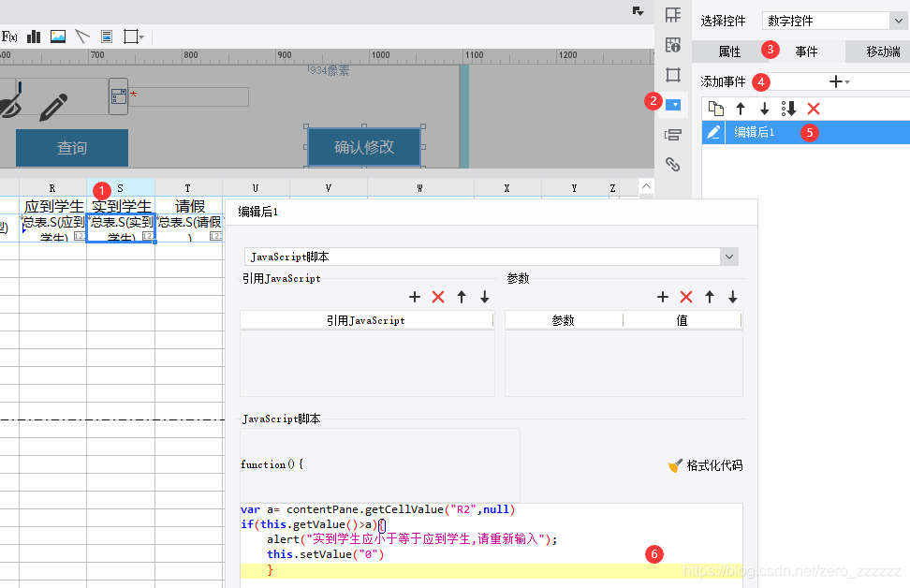Select column header T
The width and height of the screenshot is (910, 588).
(x=188, y=188)
